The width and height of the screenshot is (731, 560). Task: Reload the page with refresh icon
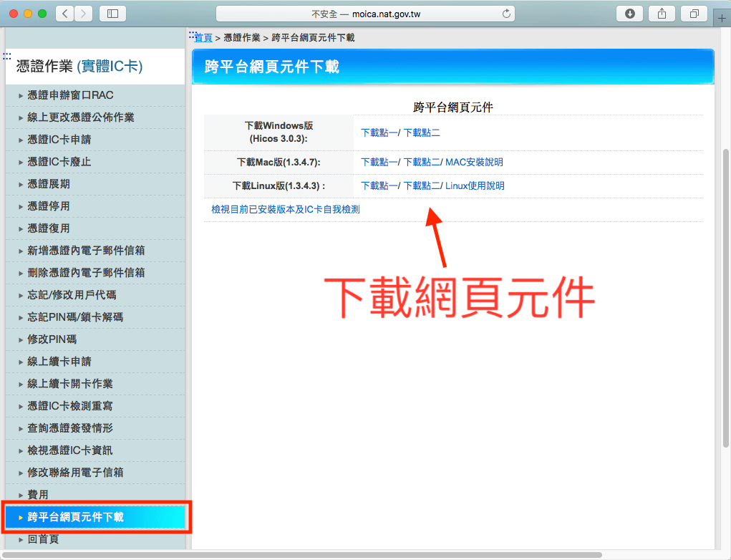[x=506, y=14]
